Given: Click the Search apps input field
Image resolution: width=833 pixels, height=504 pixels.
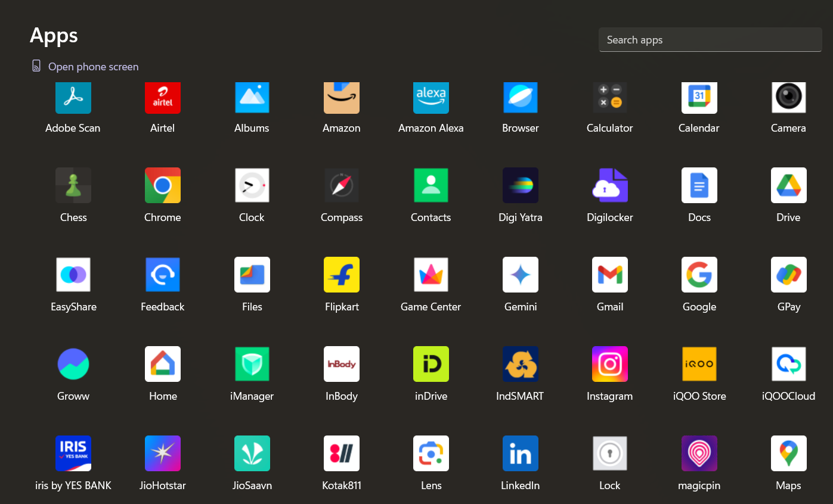Looking at the screenshot, I should point(710,40).
